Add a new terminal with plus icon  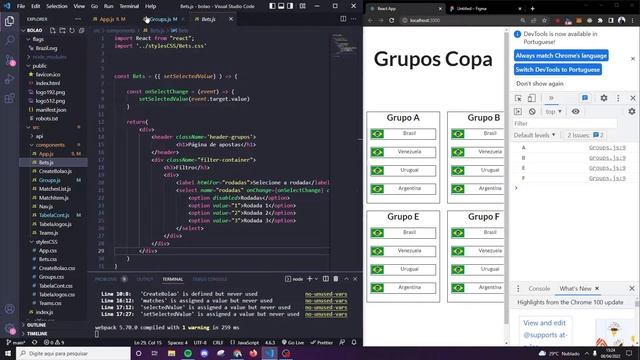pyautogui.click(x=309, y=279)
